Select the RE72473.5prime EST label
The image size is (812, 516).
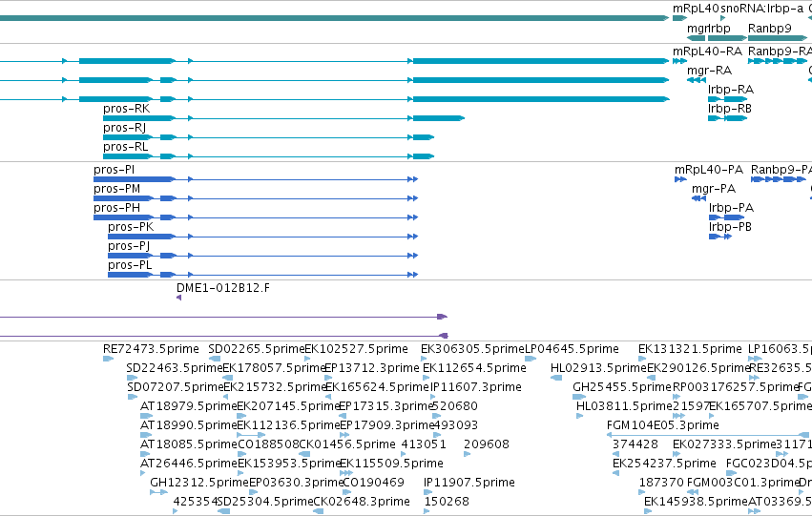pos(151,349)
